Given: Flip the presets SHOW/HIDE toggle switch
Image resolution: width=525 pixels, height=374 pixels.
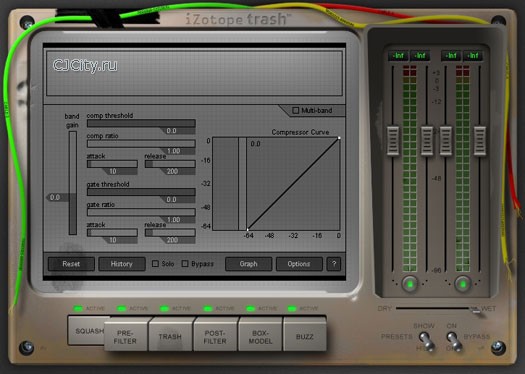Looking at the screenshot, I should (427, 341).
